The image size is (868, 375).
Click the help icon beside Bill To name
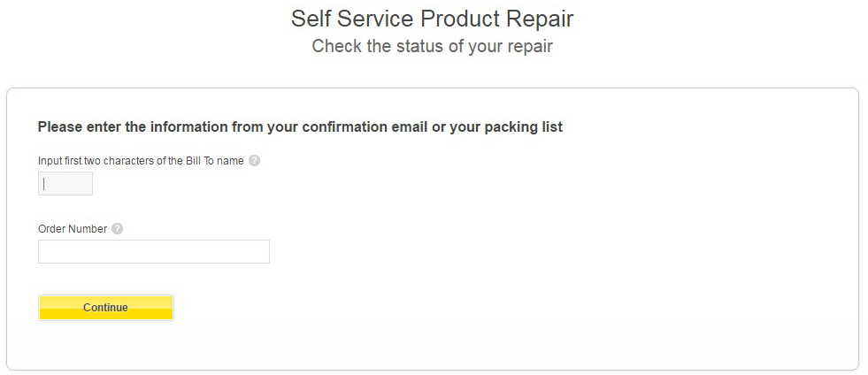click(x=255, y=161)
